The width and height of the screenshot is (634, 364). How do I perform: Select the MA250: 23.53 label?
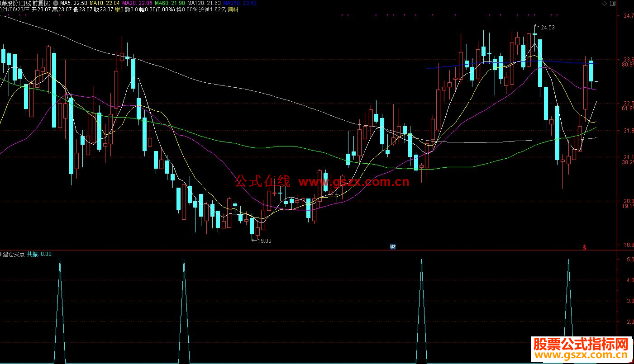coord(240,3)
